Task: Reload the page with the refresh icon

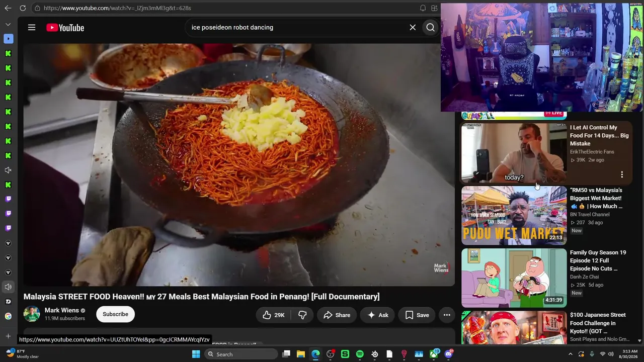Action: (23, 8)
